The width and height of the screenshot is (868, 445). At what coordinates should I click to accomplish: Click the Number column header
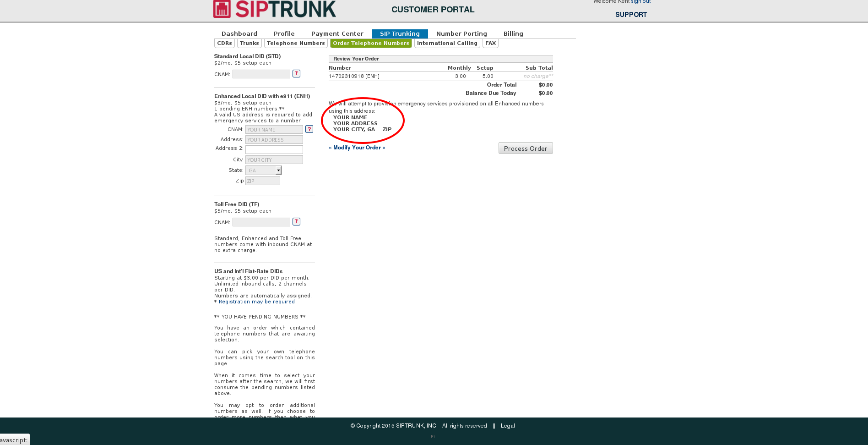(340, 68)
